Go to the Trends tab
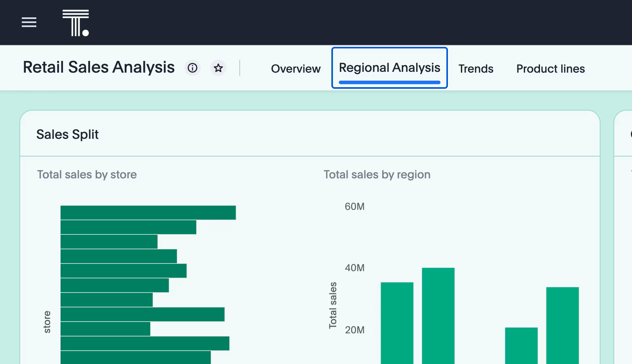 click(475, 69)
